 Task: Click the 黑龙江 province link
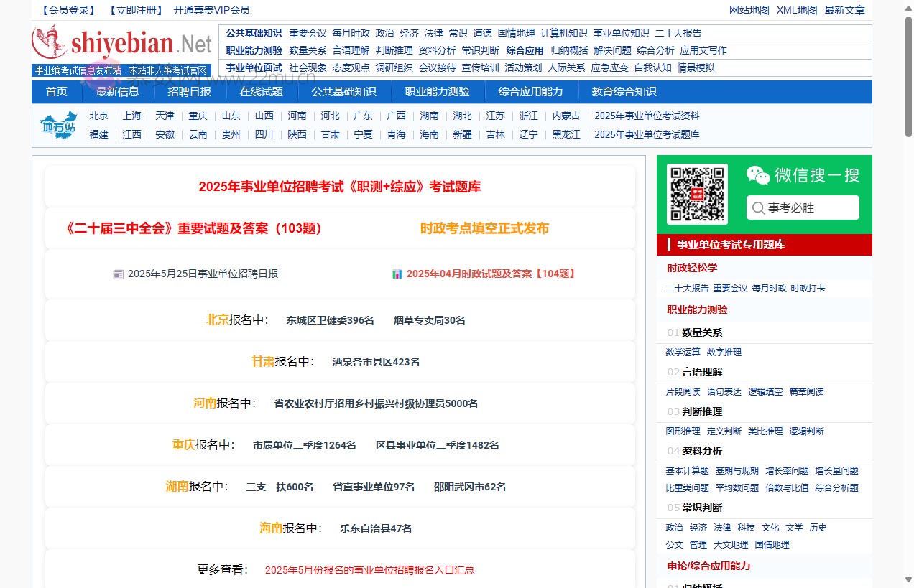coord(566,134)
